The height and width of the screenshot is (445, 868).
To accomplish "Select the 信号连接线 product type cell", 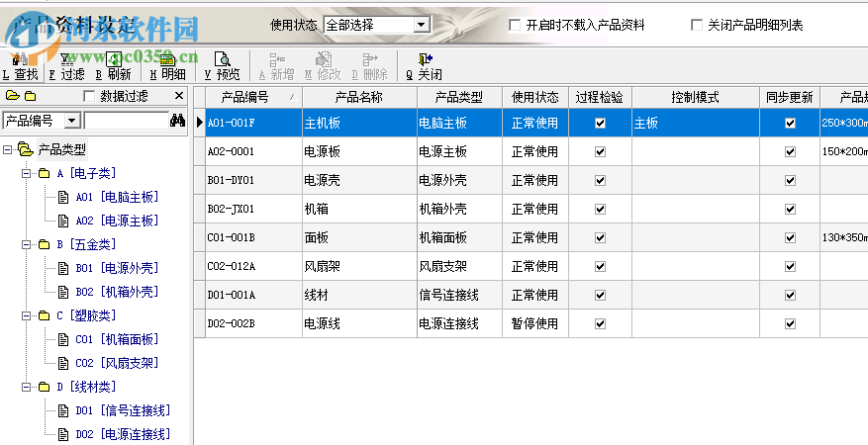I will (x=459, y=296).
